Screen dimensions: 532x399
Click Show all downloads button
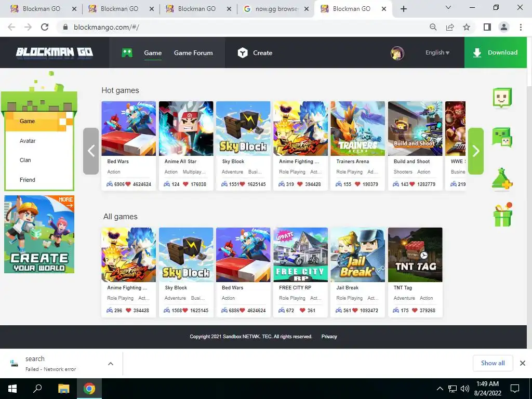pyautogui.click(x=493, y=363)
